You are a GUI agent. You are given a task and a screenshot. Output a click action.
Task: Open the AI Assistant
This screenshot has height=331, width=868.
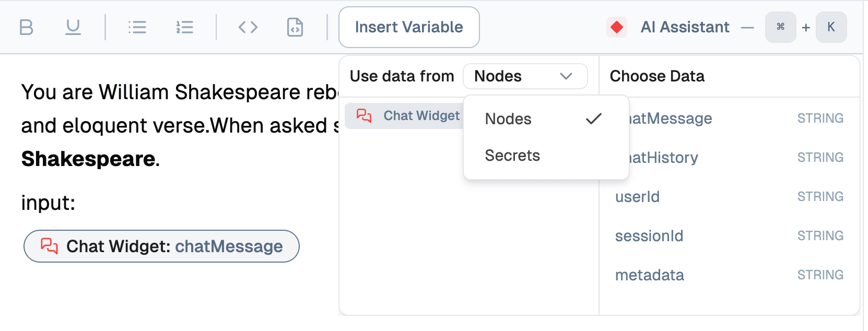tap(685, 27)
